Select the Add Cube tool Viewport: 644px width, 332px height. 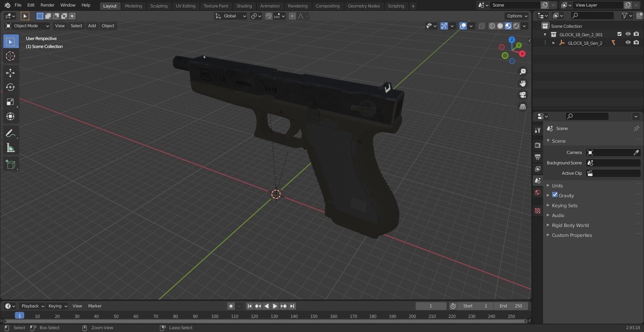tap(10, 164)
